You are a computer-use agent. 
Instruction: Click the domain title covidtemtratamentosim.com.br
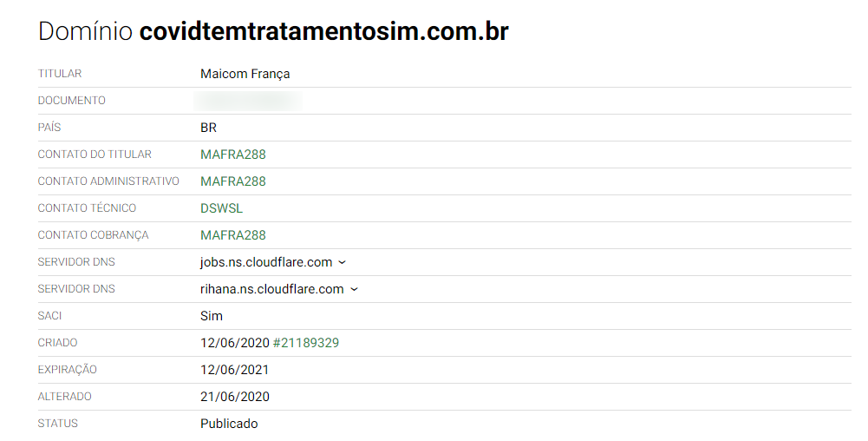tap(323, 31)
